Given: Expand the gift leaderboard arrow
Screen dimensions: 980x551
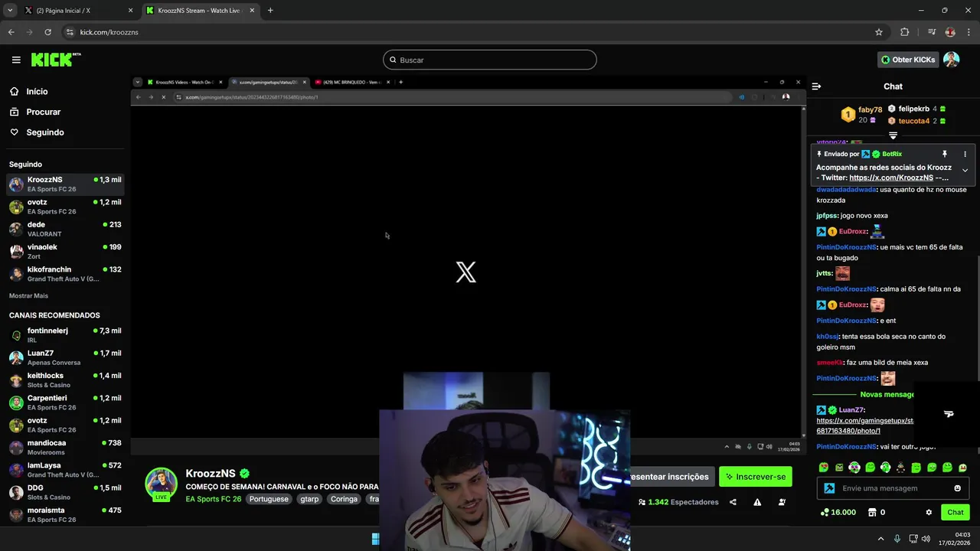Looking at the screenshot, I should 893,135.
